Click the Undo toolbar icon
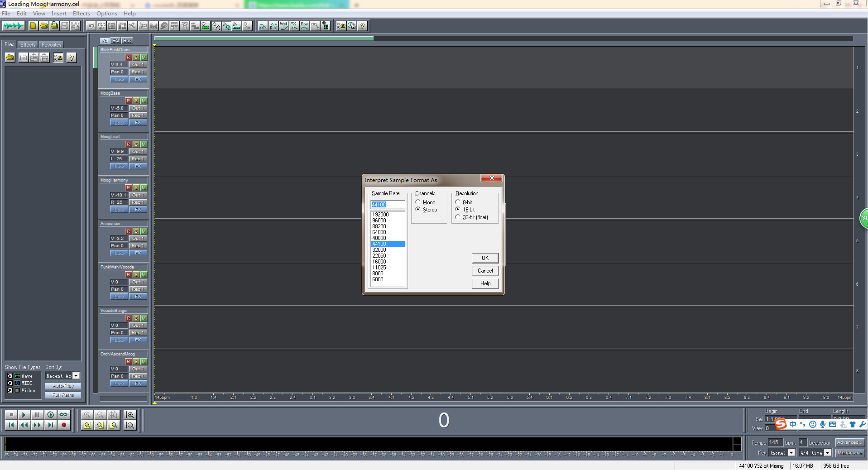 (91, 26)
